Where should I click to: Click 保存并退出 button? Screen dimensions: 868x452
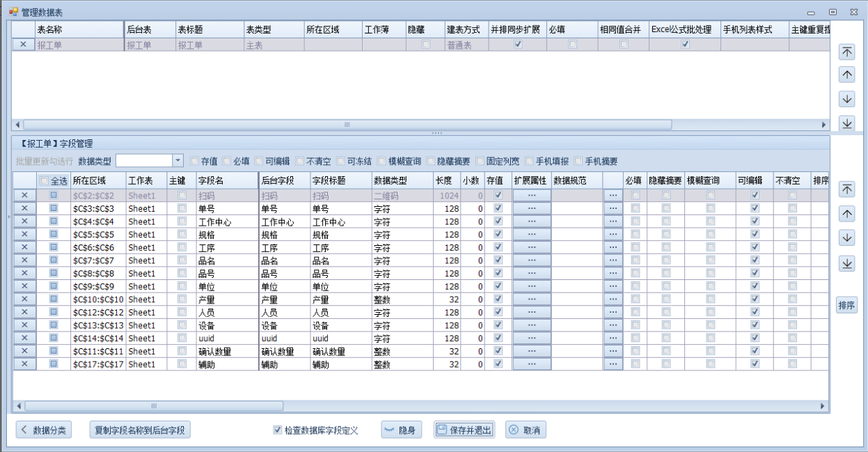click(x=464, y=430)
